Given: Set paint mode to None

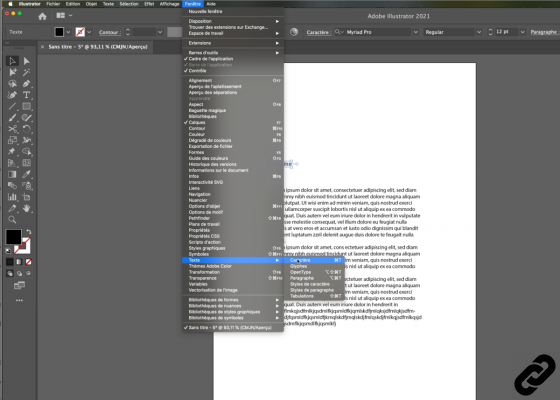Looking at the screenshot, I should [29, 262].
